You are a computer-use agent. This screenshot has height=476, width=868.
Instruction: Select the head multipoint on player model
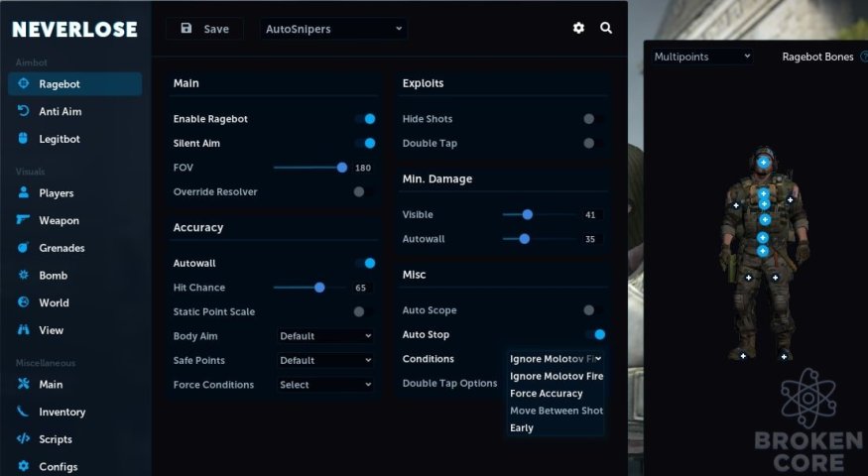coord(764,163)
